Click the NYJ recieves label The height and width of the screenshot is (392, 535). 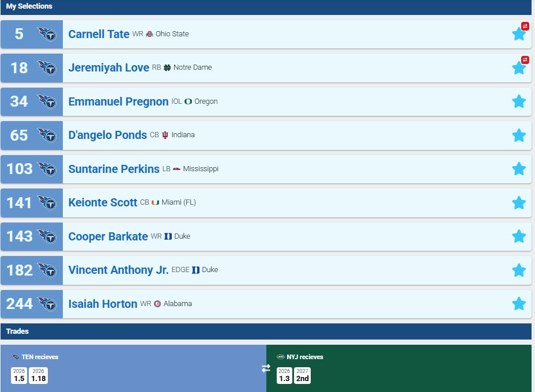305,357
